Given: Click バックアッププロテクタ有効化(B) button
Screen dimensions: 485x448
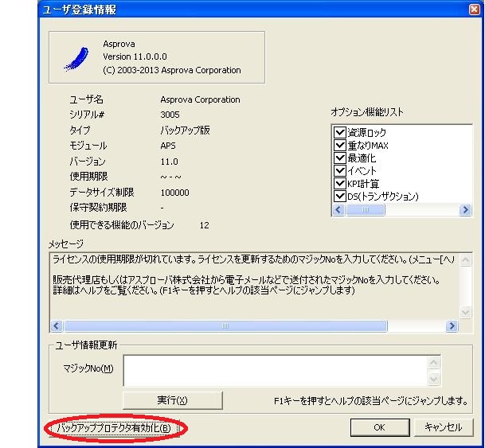Looking at the screenshot, I should click(115, 428).
